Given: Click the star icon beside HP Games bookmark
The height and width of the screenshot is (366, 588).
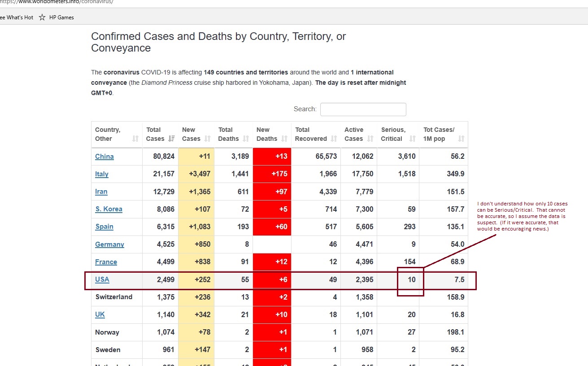Looking at the screenshot, I should [x=42, y=17].
